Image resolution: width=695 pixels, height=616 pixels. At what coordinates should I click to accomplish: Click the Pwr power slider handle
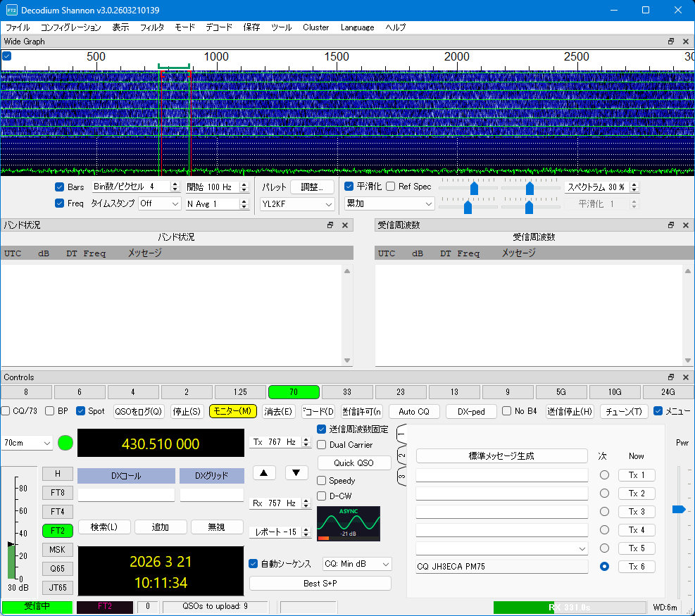pyautogui.click(x=679, y=509)
